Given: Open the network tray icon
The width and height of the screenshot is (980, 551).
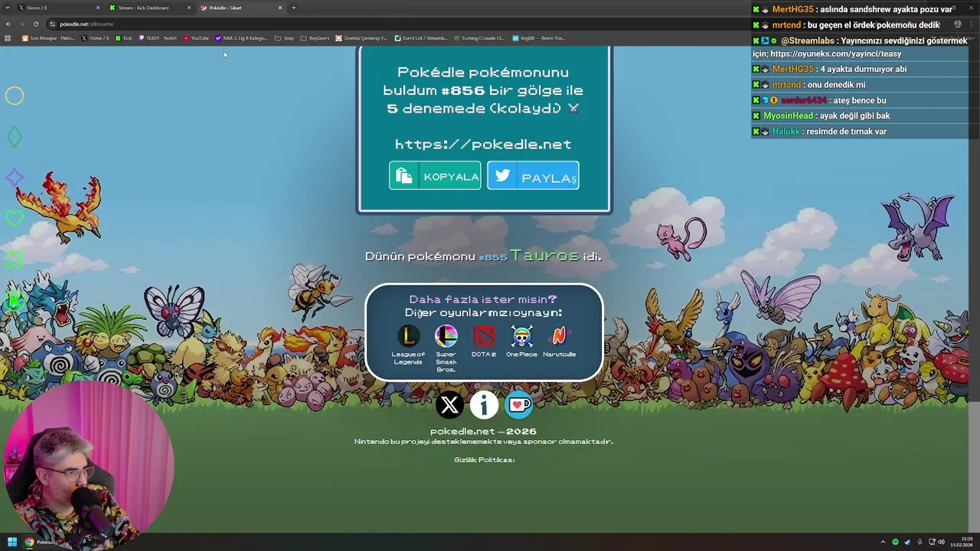Looking at the screenshot, I should tap(931, 542).
